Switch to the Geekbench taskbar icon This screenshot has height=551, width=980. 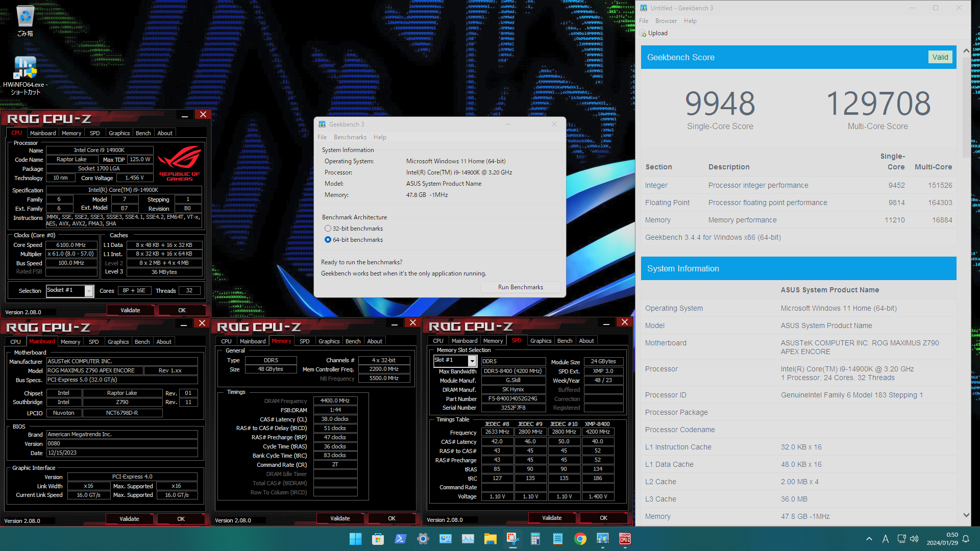(602, 539)
